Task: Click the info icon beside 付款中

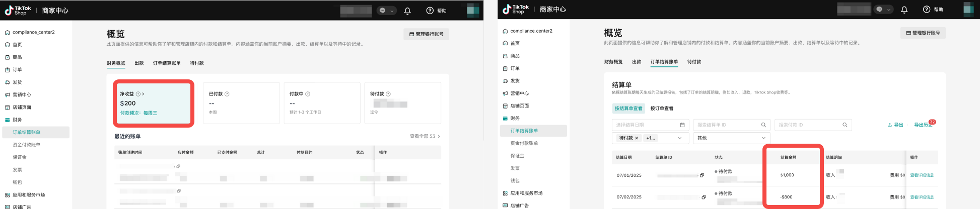Action: (308, 94)
